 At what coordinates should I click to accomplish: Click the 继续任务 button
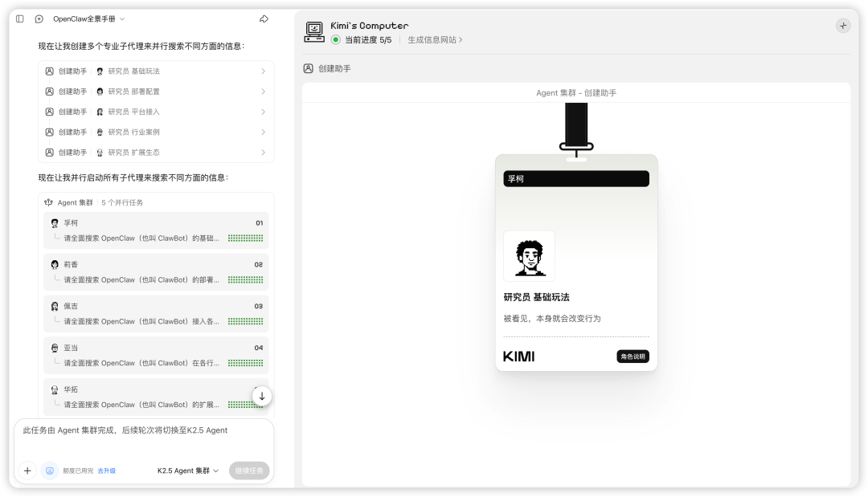[x=249, y=471]
